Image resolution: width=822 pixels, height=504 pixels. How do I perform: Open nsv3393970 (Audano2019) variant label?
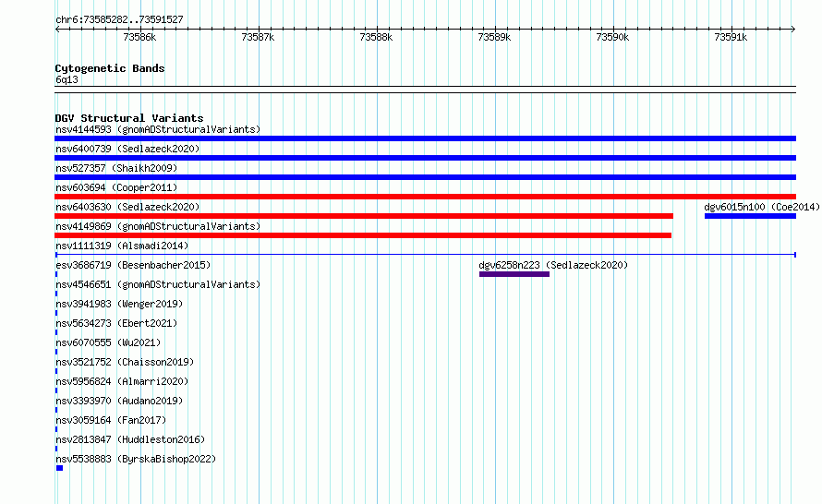pyautogui.click(x=119, y=401)
